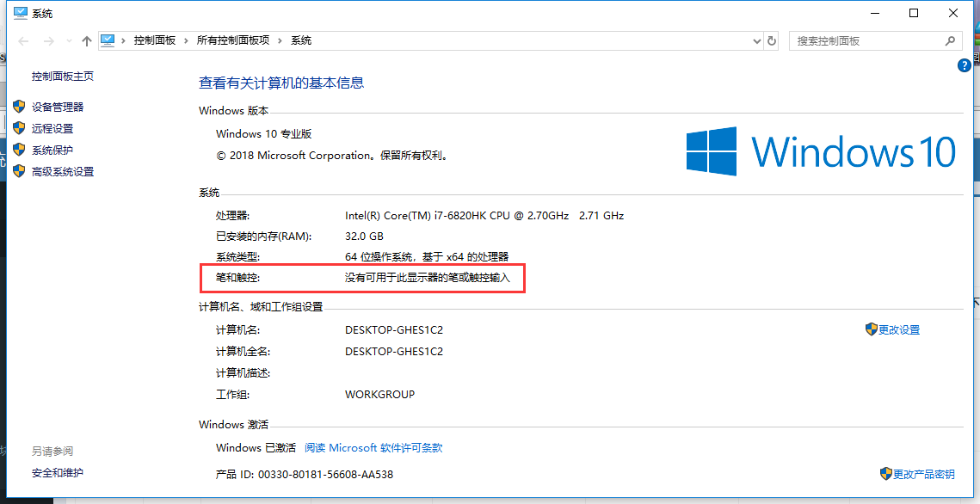Image resolution: width=980 pixels, height=504 pixels.
Task: Click workgroup value WORKGROUP
Action: pyautogui.click(x=380, y=395)
